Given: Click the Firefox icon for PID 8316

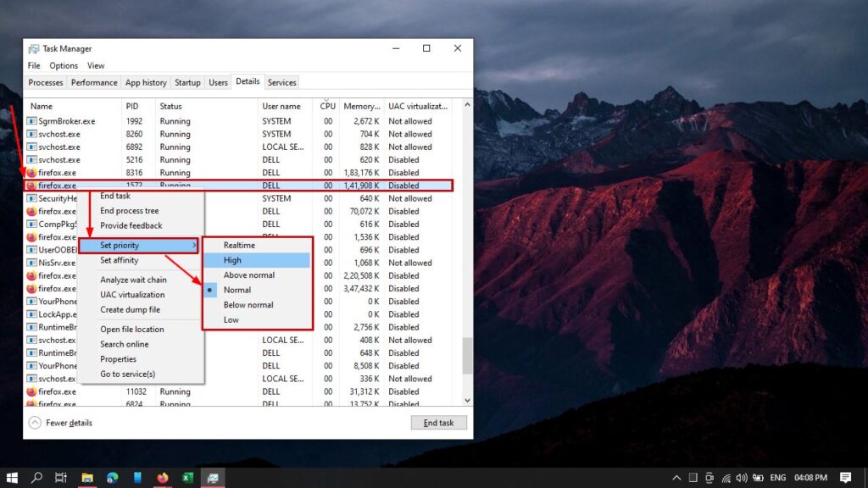Looking at the screenshot, I should (31, 173).
